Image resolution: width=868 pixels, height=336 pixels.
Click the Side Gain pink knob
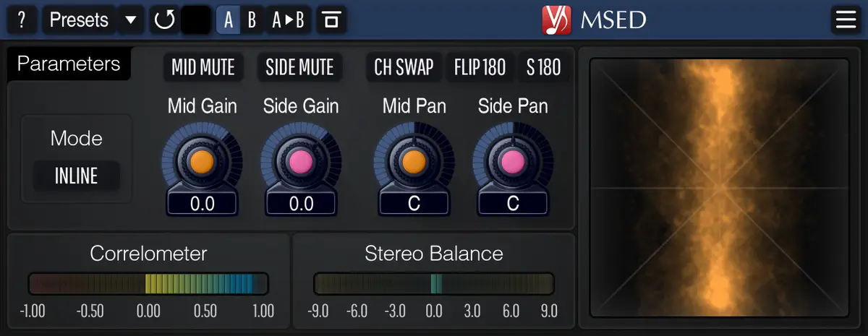coord(301,160)
